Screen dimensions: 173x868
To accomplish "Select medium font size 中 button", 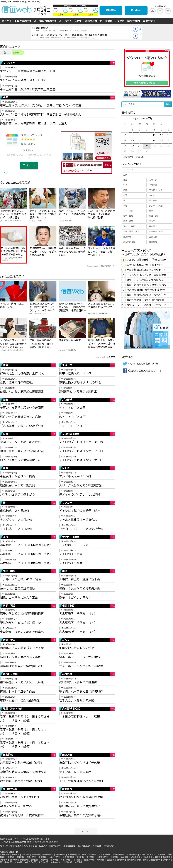I will [160, 11].
